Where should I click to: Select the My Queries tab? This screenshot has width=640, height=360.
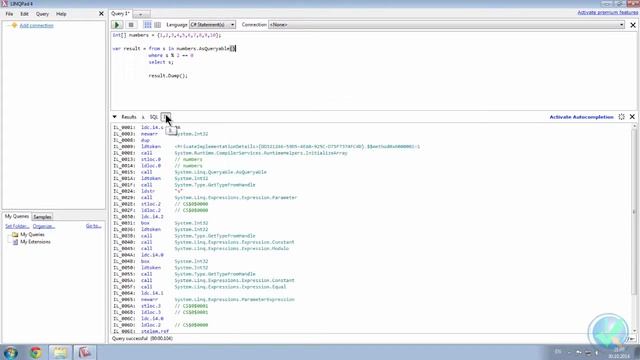pos(17,216)
